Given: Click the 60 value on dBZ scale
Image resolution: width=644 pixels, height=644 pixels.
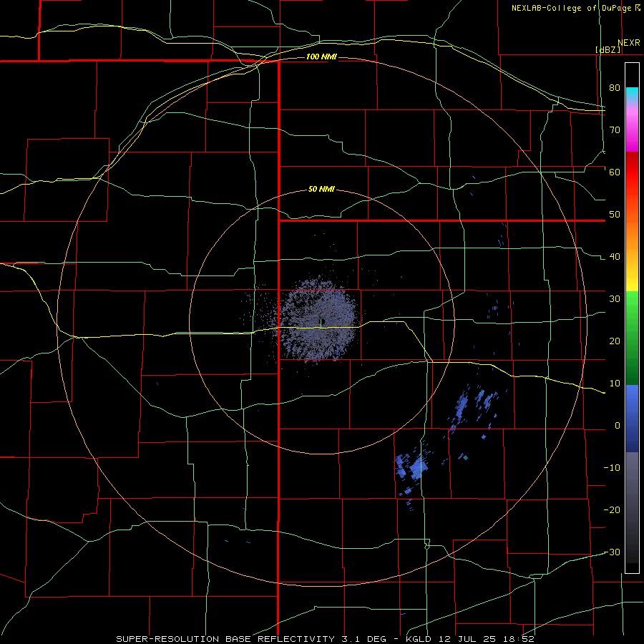Looking at the screenshot, I should pyautogui.click(x=615, y=172).
